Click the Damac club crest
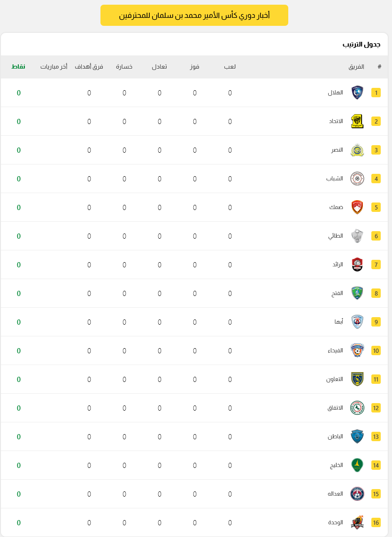 click(357, 208)
